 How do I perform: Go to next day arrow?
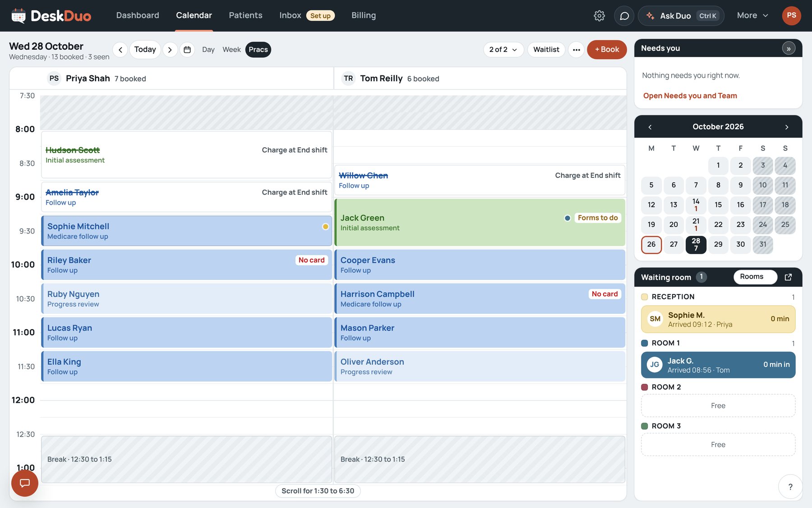(170, 50)
